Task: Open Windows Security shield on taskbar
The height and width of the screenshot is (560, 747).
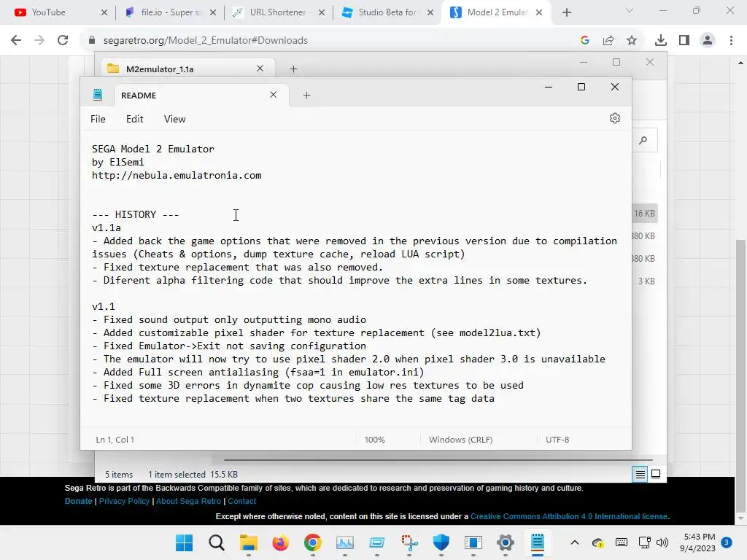Action: tap(441, 542)
